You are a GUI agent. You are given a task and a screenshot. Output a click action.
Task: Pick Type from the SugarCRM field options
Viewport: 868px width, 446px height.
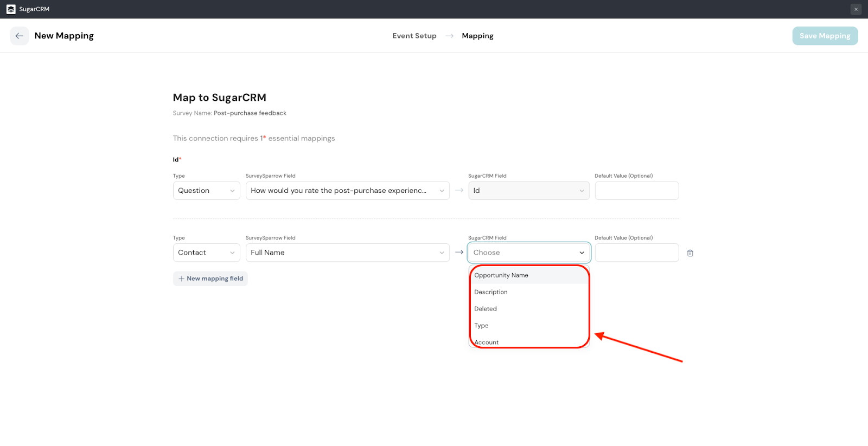tap(481, 326)
